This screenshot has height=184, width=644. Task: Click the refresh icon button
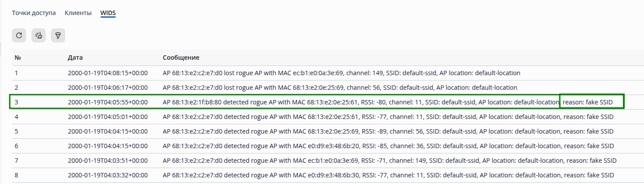coord(19,35)
